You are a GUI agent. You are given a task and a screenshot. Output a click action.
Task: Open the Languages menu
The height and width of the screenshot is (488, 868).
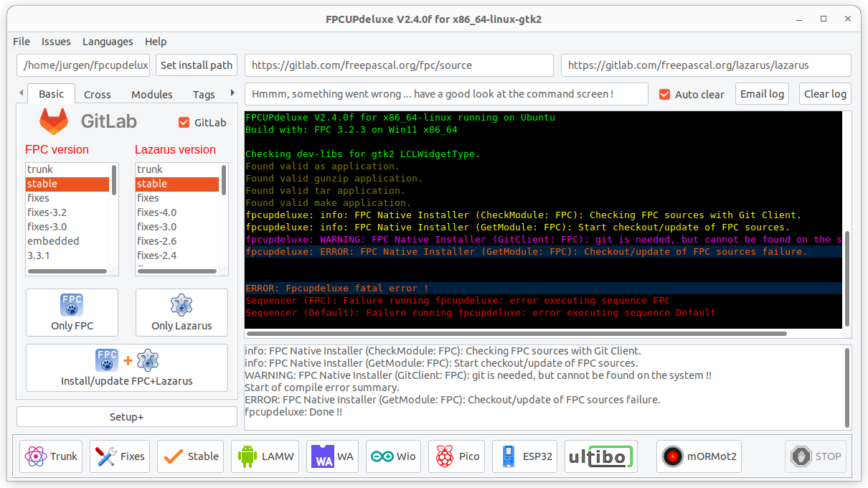[108, 42]
